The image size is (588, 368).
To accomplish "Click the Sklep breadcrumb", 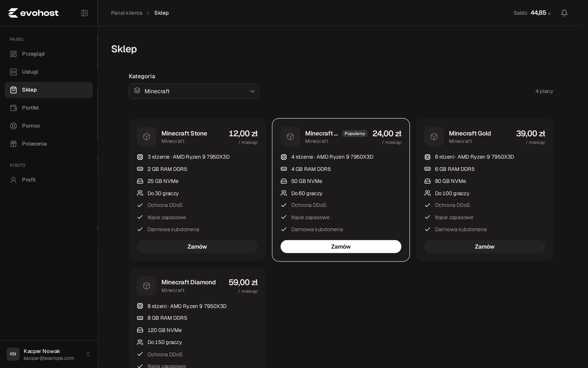I will point(161,13).
